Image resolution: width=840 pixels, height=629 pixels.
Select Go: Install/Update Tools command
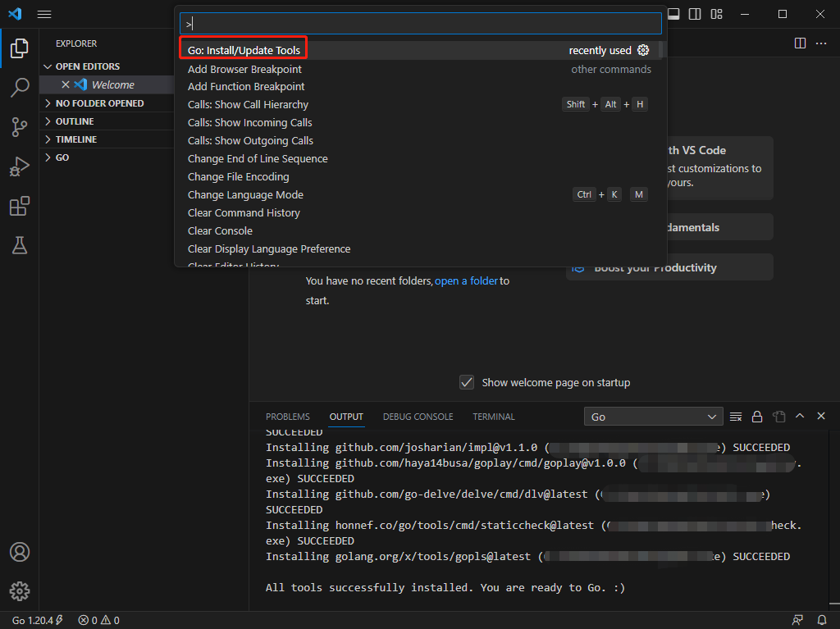point(419,50)
